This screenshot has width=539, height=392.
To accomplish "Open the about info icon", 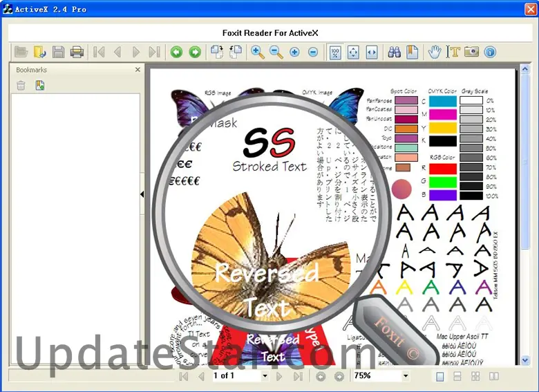I will tap(490, 52).
